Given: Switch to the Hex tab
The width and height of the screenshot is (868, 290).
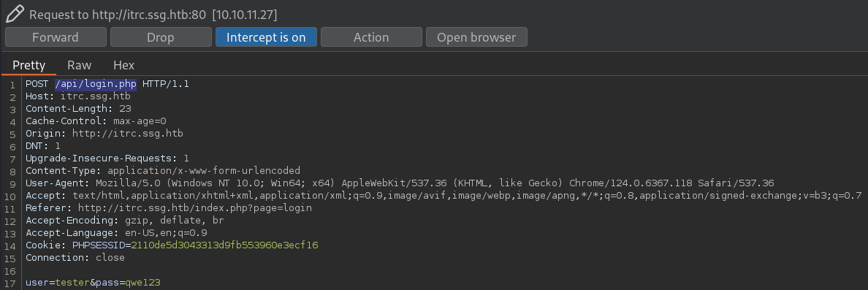Looking at the screenshot, I should click(x=124, y=65).
